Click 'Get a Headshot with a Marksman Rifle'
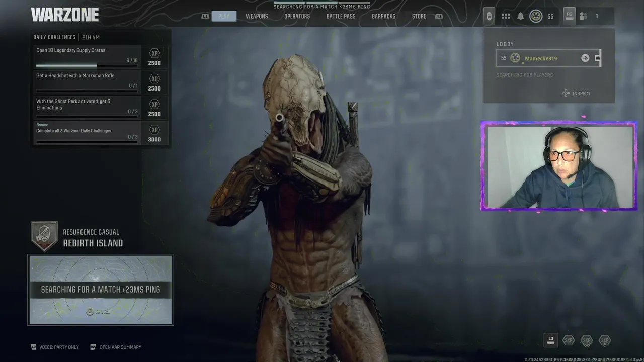Screen dimensions: 644x362 coord(75,75)
